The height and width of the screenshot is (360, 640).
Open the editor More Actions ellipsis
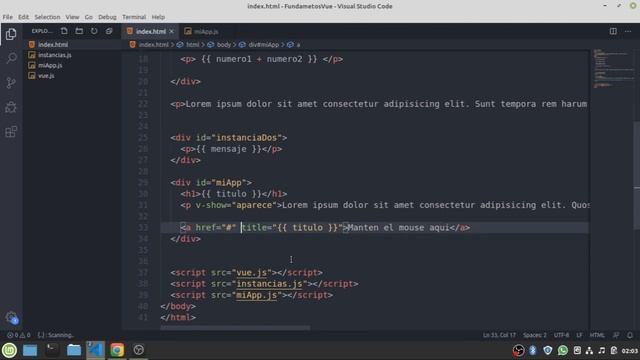coord(628,31)
